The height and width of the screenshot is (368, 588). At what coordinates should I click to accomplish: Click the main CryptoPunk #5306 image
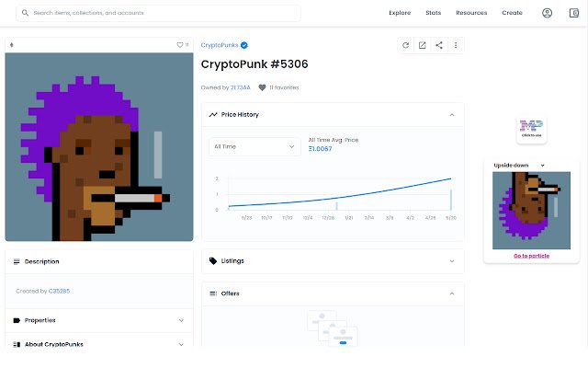pyautogui.click(x=99, y=147)
